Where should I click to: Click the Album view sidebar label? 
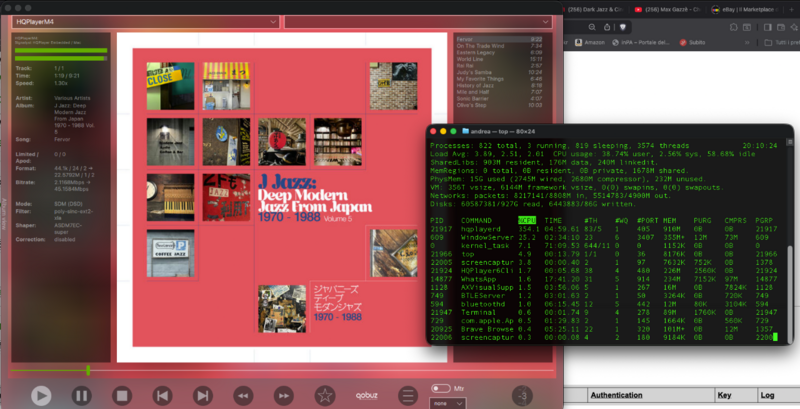click(x=5, y=214)
